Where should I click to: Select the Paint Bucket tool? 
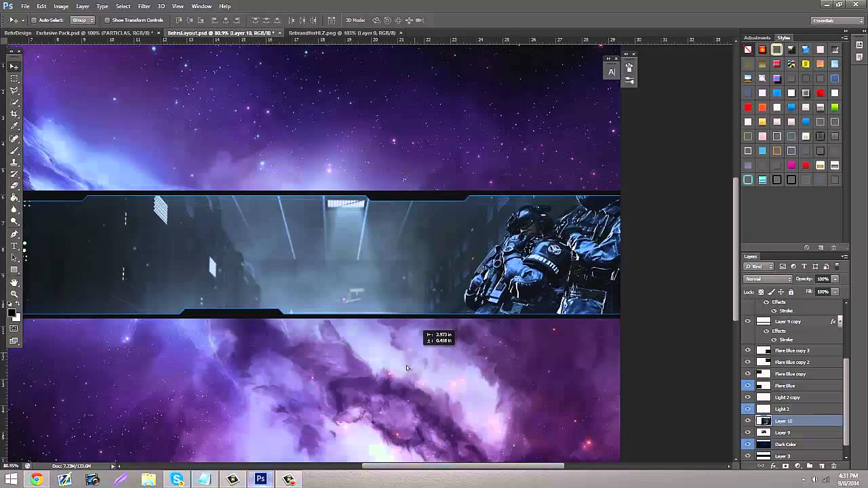(x=14, y=198)
